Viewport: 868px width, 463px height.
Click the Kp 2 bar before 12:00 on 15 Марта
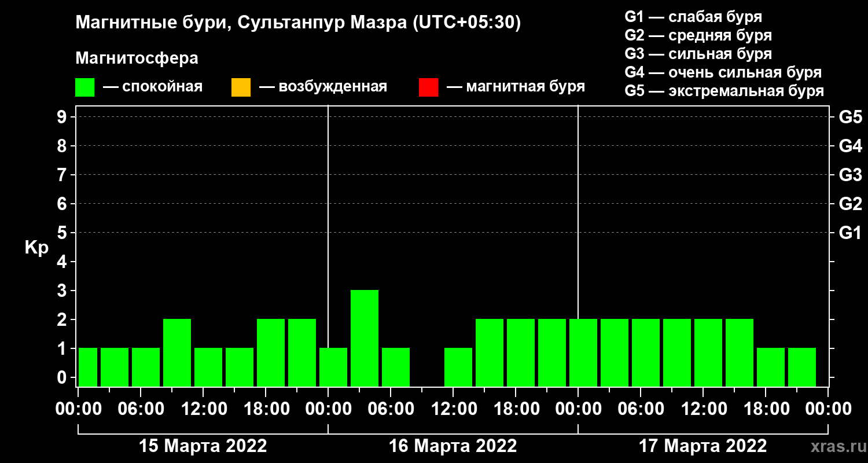pyautogui.click(x=177, y=352)
